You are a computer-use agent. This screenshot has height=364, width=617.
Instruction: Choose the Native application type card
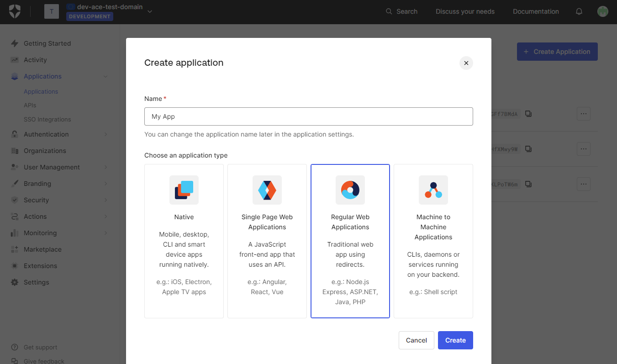[x=184, y=241]
